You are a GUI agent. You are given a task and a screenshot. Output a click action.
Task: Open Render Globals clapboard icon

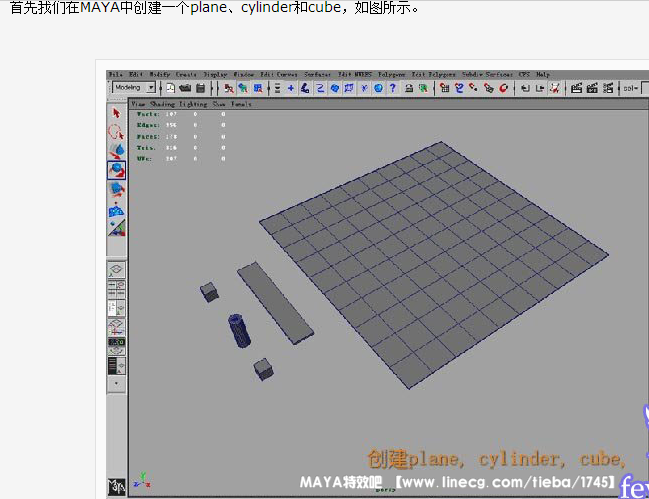point(608,88)
